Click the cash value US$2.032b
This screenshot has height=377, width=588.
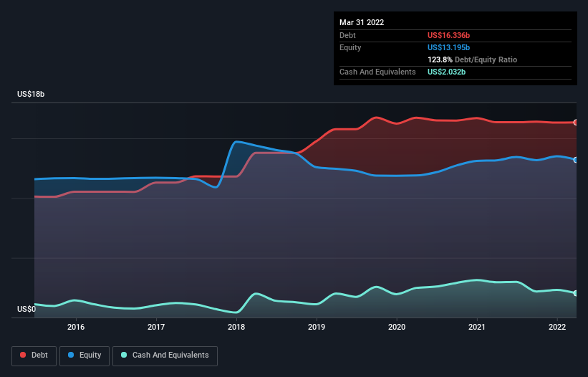446,72
